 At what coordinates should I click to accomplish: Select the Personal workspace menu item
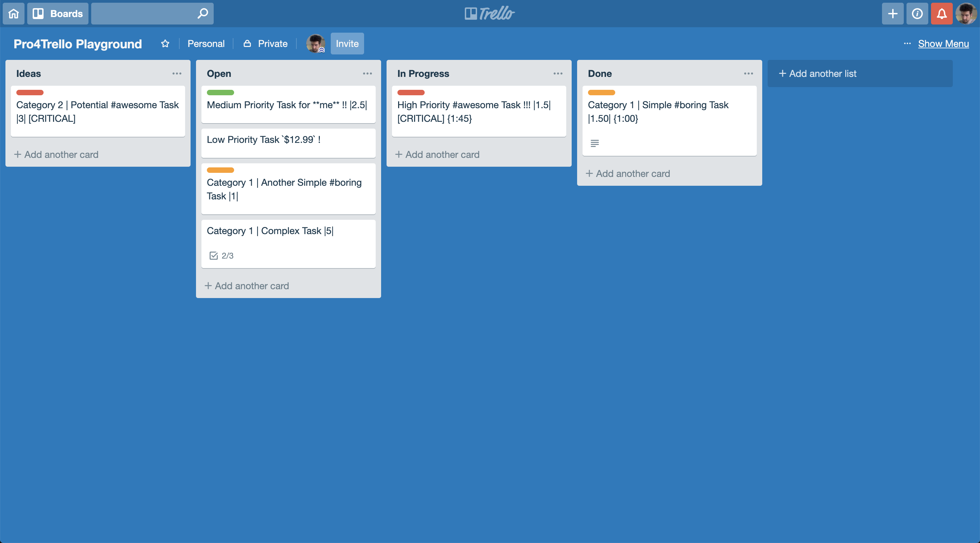click(205, 43)
